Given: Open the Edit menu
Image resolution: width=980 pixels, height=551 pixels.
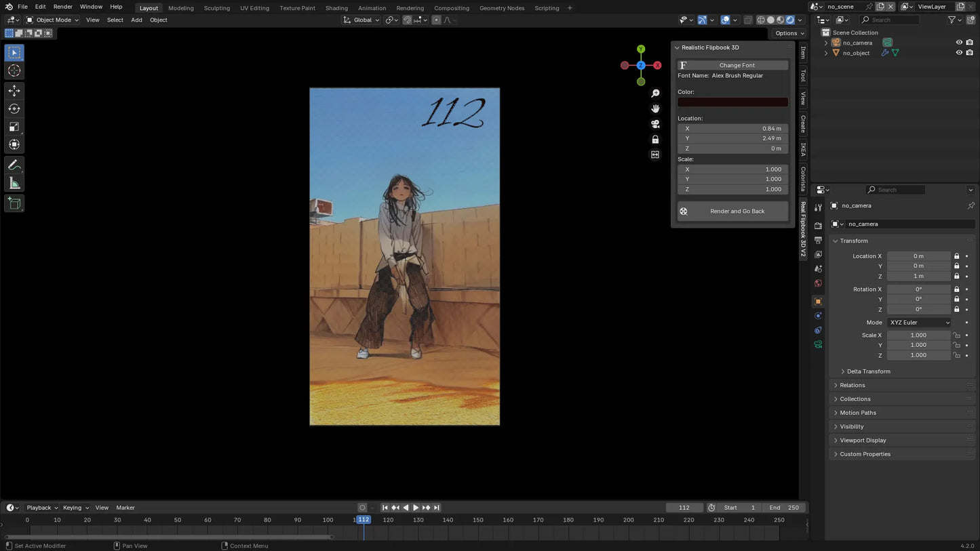Looking at the screenshot, I should [40, 7].
